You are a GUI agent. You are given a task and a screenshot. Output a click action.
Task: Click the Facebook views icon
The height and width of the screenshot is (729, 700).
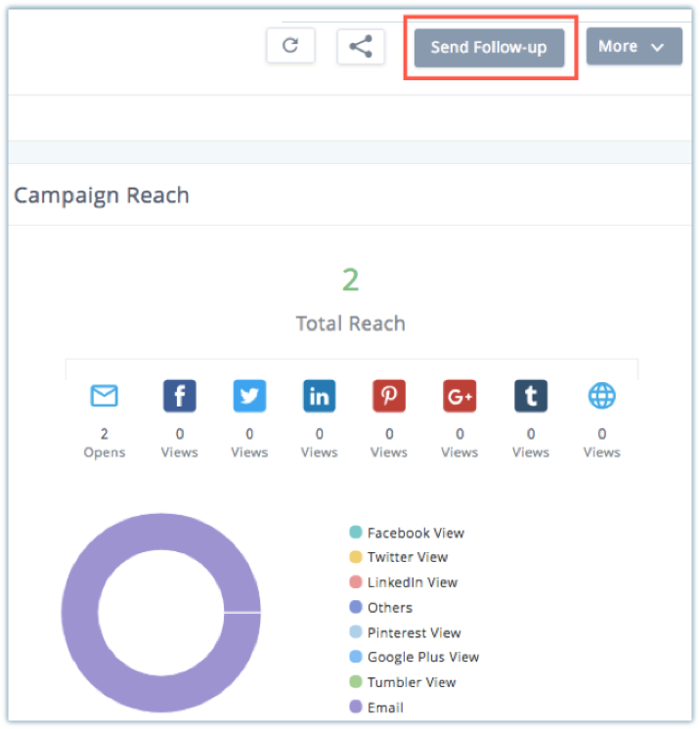click(x=179, y=396)
